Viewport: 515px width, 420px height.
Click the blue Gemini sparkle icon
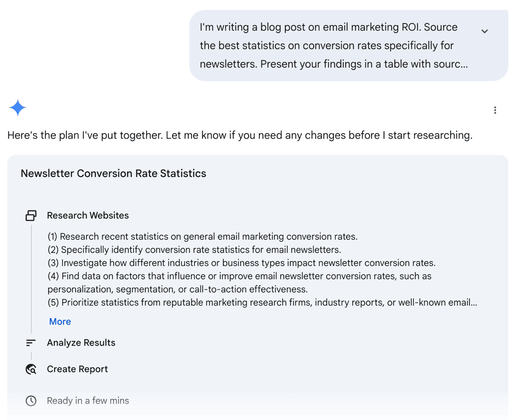point(18,108)
